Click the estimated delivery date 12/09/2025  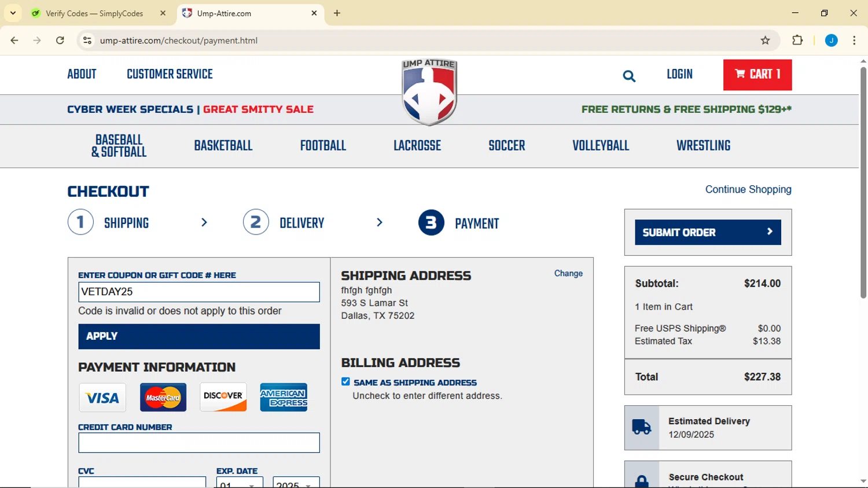click(x=691, y=435)
